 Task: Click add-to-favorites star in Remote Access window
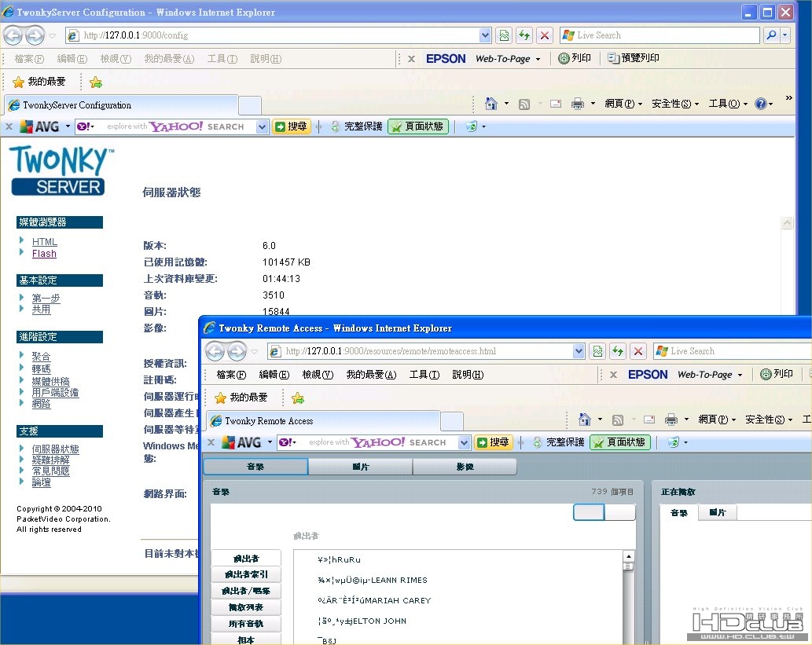(x=298, y=398)
